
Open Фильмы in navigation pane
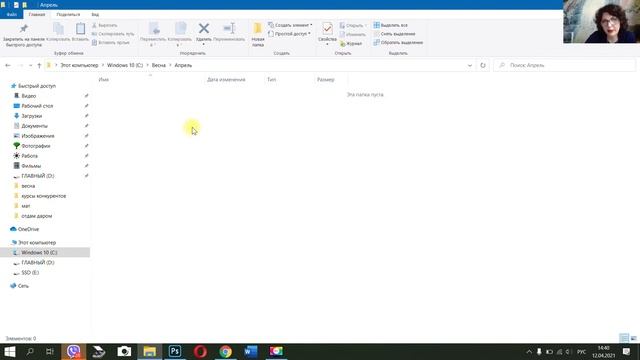coord(31,166)
